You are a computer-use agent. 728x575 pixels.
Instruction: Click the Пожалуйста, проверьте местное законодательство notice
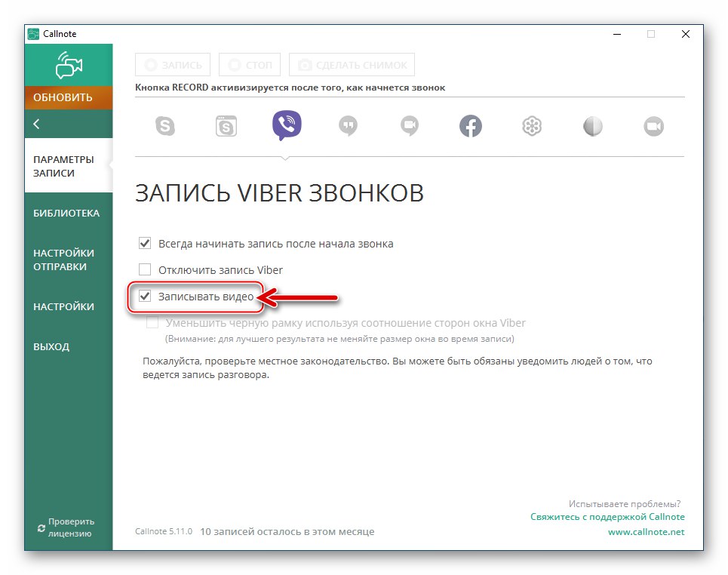point(398,367)
